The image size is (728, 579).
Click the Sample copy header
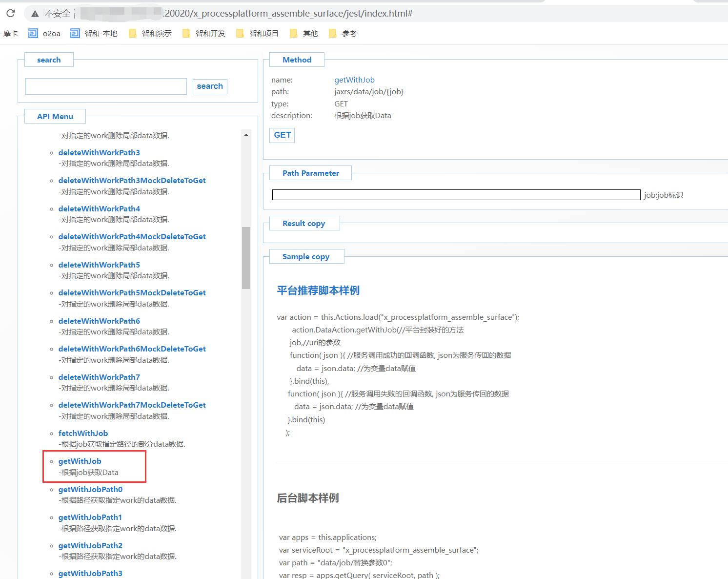click(306, 256)
